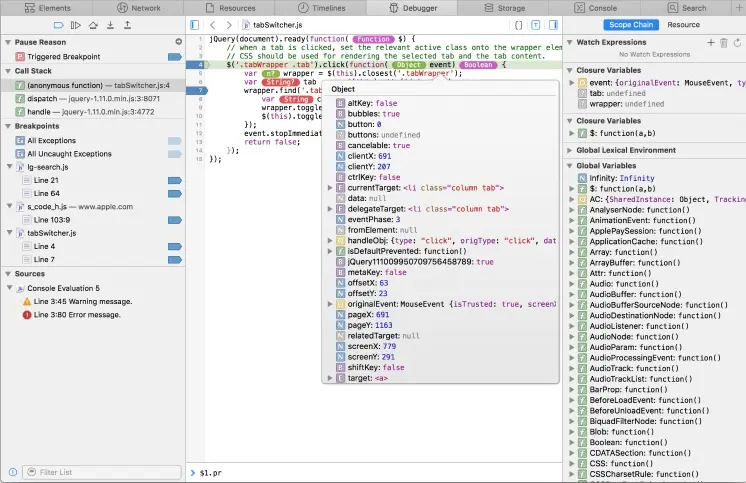Select the anonymous function call stack frame
The height and width of the screenshot is (483, 746).
(x=93, y=86)
